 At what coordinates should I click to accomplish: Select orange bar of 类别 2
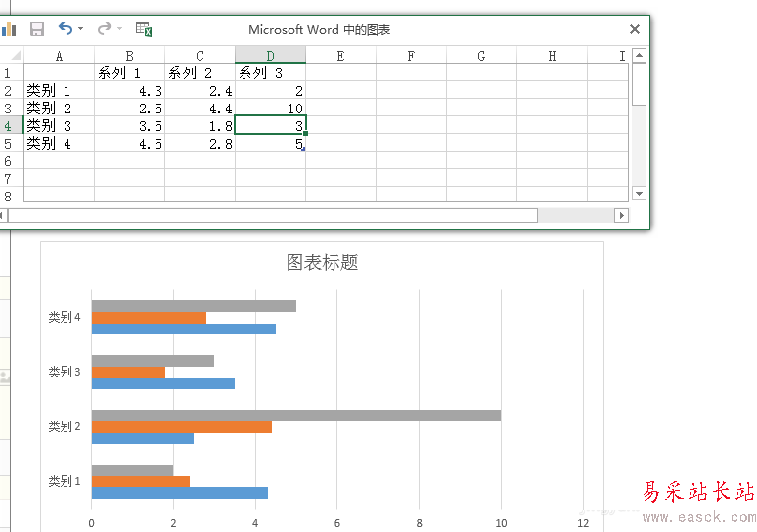click(182, 427)
